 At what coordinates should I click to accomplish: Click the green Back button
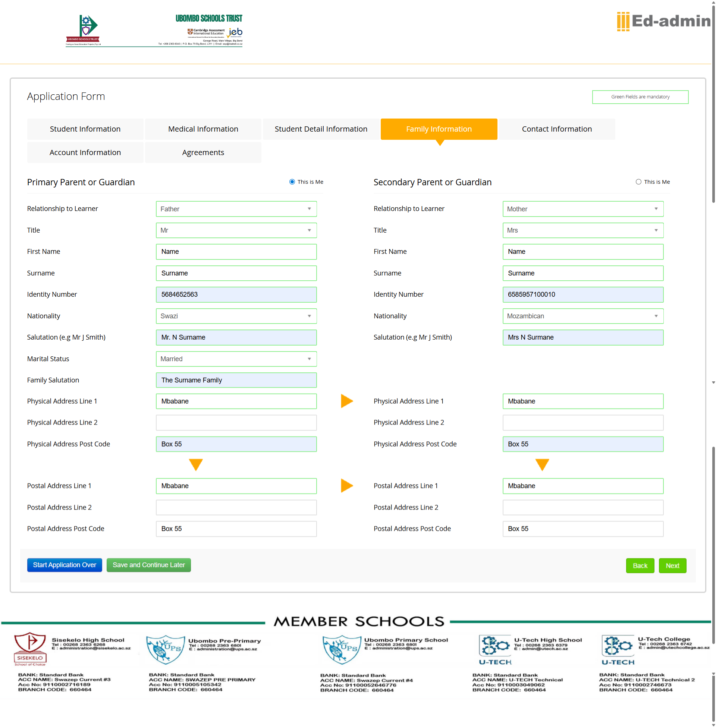[x=640, y=565]
